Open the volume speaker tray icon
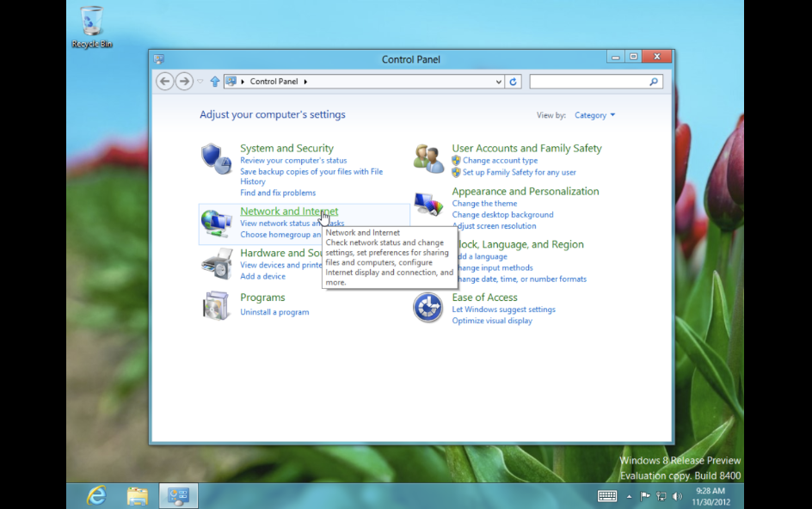The image size is (812, 509). click(x=677, y=496)
